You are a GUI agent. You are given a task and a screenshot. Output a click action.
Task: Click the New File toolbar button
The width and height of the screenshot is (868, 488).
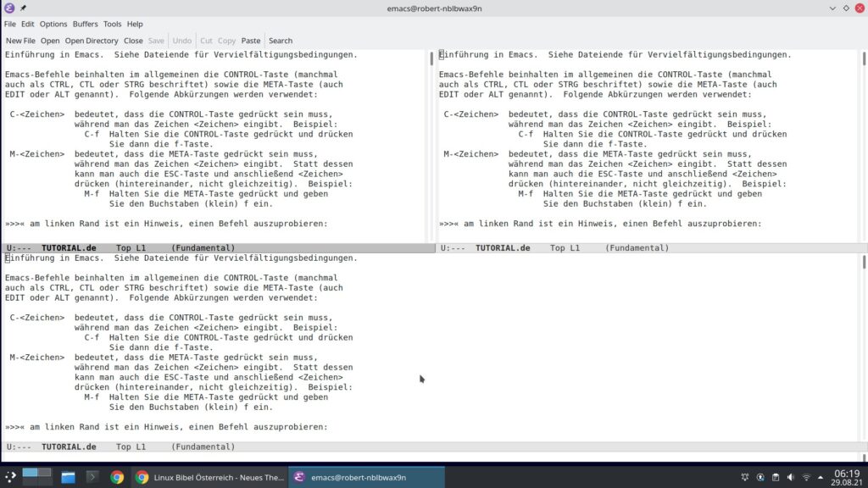point(20,41)
